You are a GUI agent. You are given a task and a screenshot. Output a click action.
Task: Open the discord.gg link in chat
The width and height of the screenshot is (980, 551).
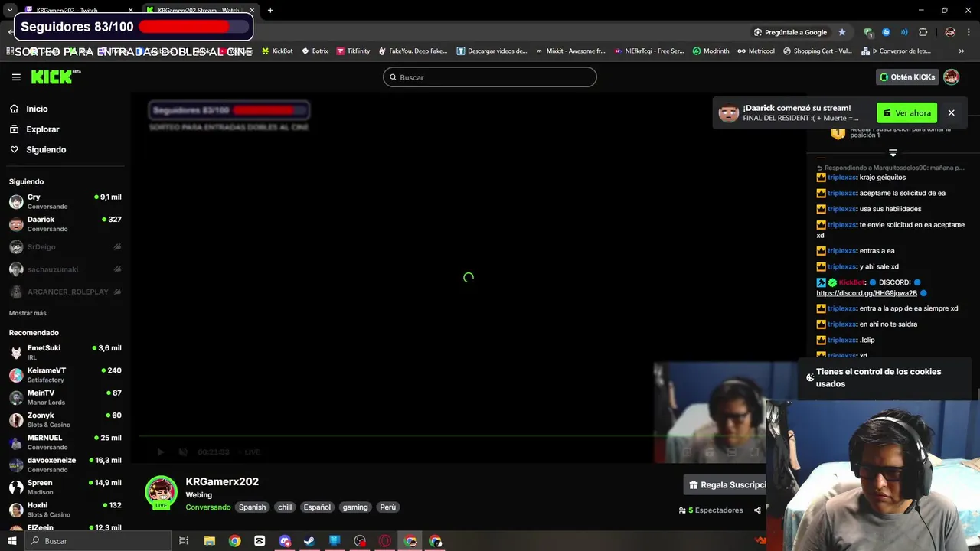tap(867, 293)
